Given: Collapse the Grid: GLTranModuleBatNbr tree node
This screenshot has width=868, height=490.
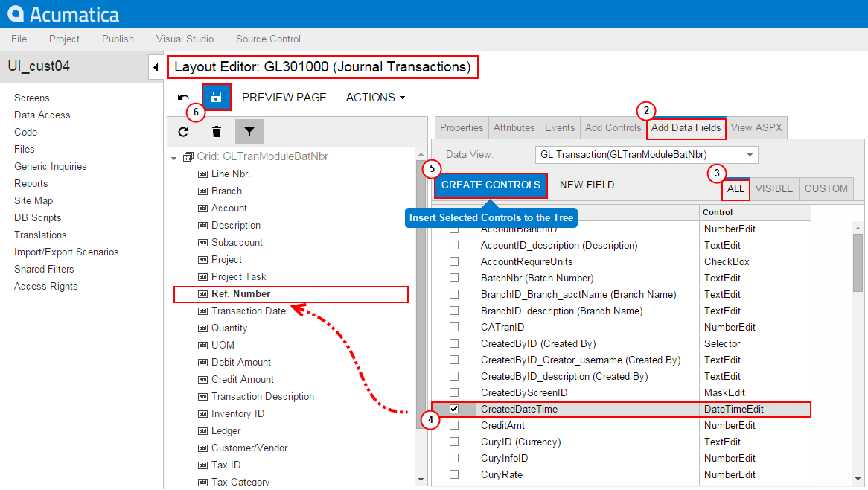Looking at the screenshot, I should point(174,158).
